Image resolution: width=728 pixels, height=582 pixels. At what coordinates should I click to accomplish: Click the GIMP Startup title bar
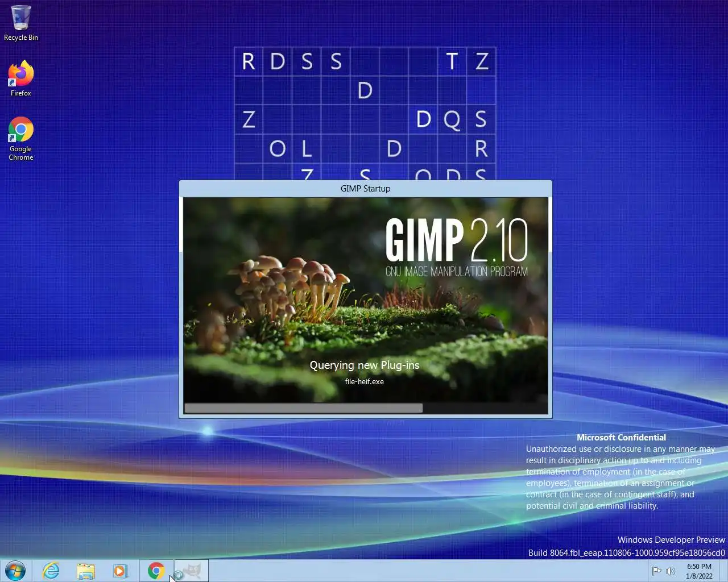point(365,189)
